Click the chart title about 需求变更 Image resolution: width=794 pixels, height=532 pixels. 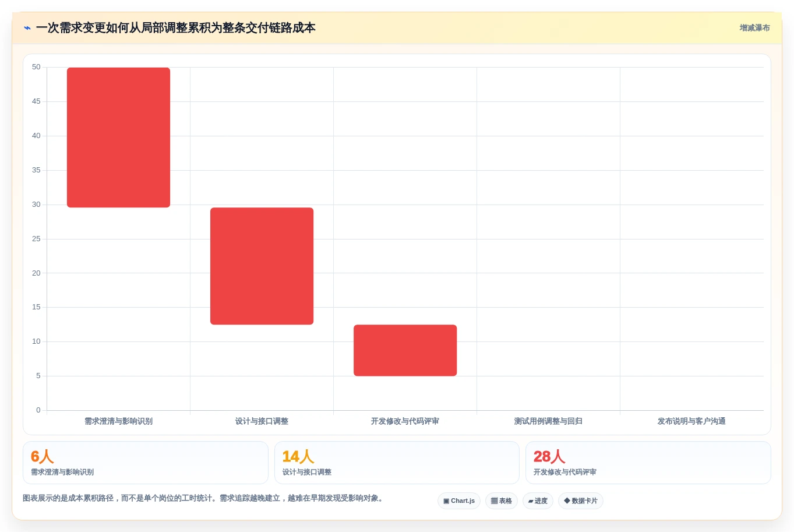(x=175, y=28)
